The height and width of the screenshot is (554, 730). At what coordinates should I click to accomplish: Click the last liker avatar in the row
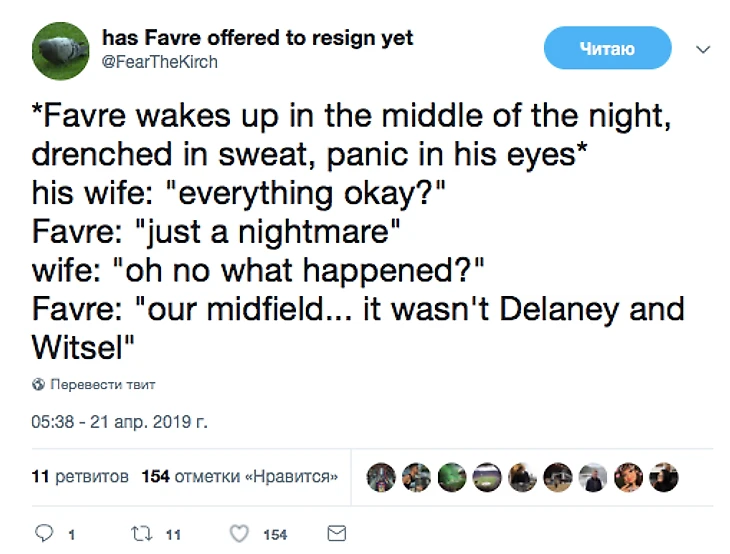pos(665,477)
